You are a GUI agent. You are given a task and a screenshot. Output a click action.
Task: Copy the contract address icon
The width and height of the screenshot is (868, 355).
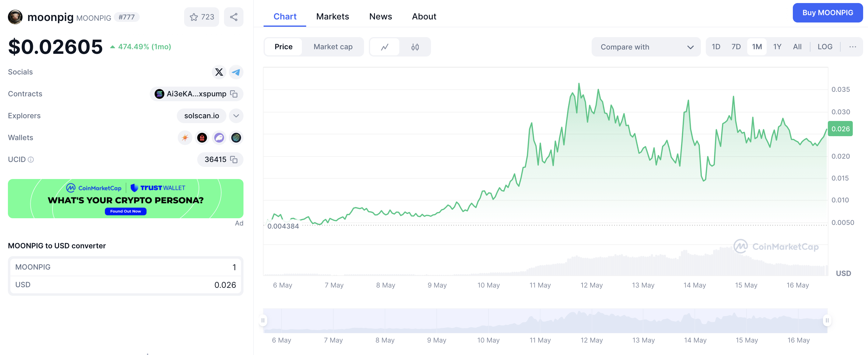pyautogui.click(x=234, y=94)
